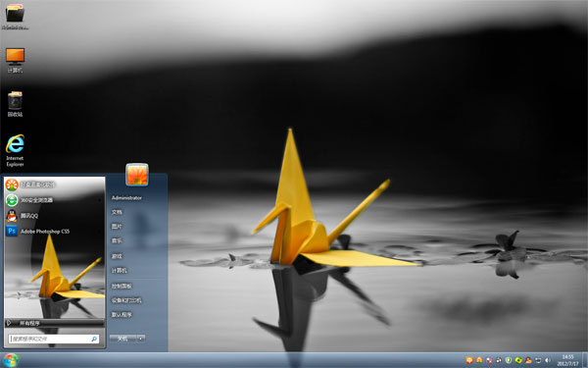Open 图片 in Start menu
This screenshot has width=588, height=368.
tap(117, 227)
